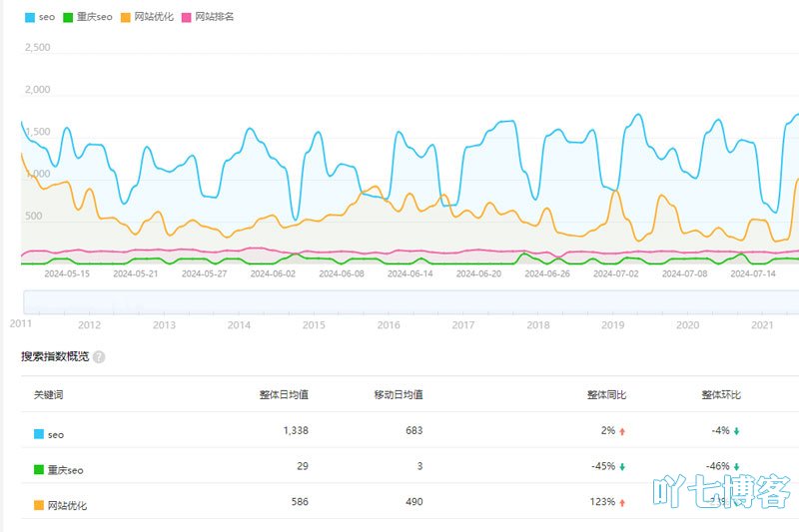The height and width of the screenshot is (532, 799).
Task: Click the 整体日均值 column header
Action: [284, 394]
